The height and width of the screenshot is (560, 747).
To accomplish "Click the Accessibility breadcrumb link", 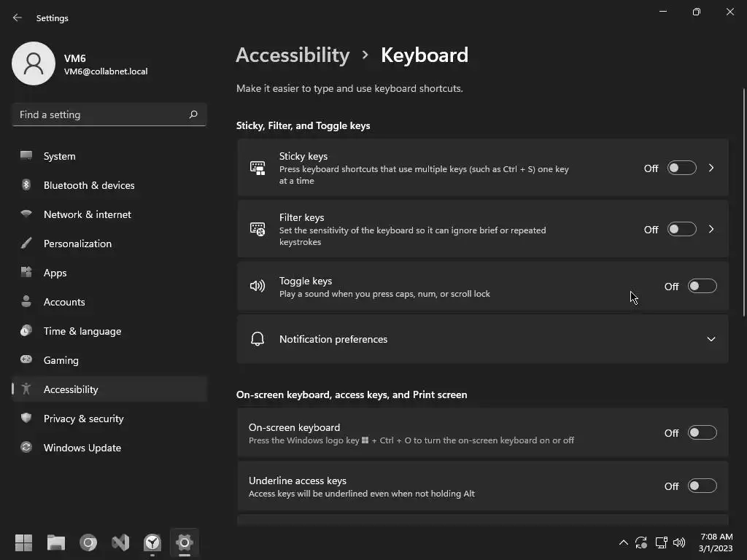I will click(x=293, y=55).
